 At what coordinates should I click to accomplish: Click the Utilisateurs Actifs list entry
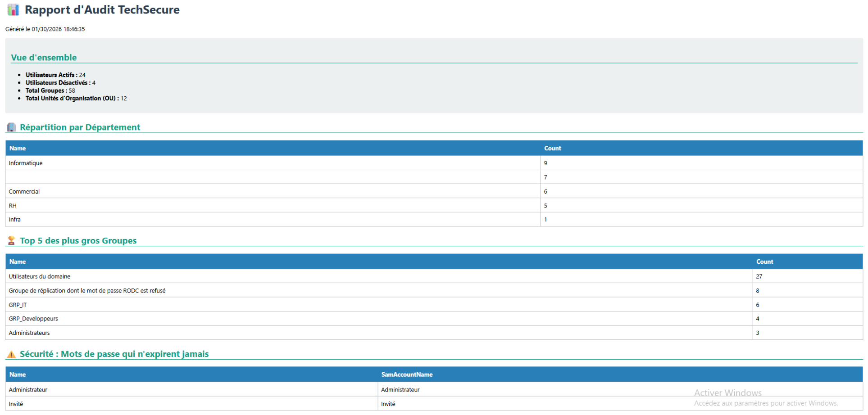pos(55,75)
